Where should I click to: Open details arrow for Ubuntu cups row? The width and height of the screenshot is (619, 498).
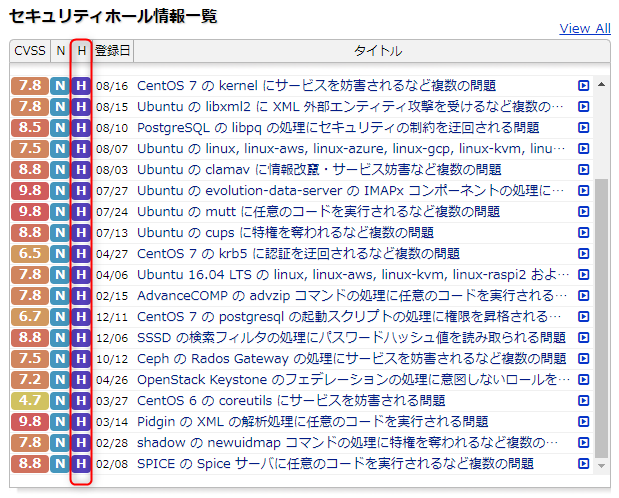click(x=583, y=233)
